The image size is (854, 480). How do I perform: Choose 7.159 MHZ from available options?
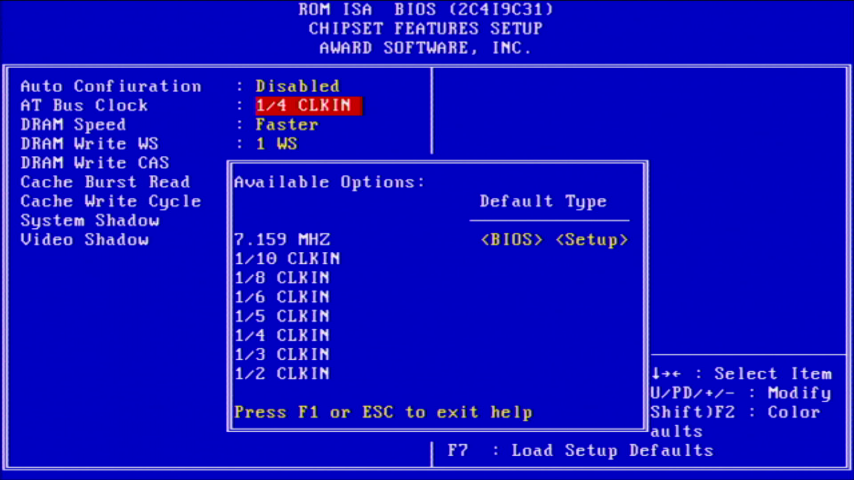(282, 240)
